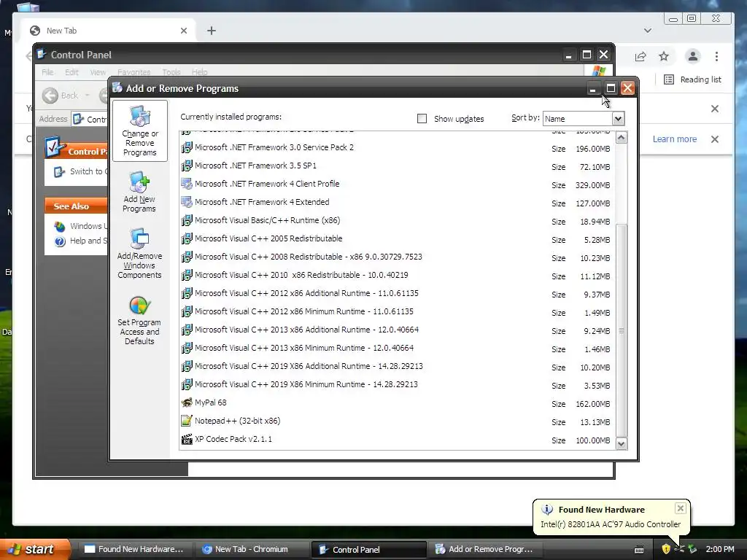Viewport: 747px width, 560px height.
Task: Click the Windows Update icon in the See Also panel
Action: 60,226
